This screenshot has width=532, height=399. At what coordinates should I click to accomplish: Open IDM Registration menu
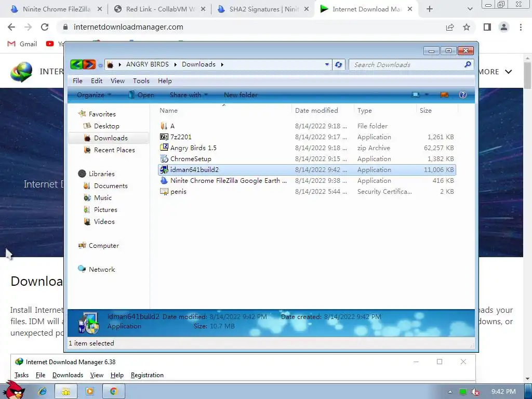point(147,375)
